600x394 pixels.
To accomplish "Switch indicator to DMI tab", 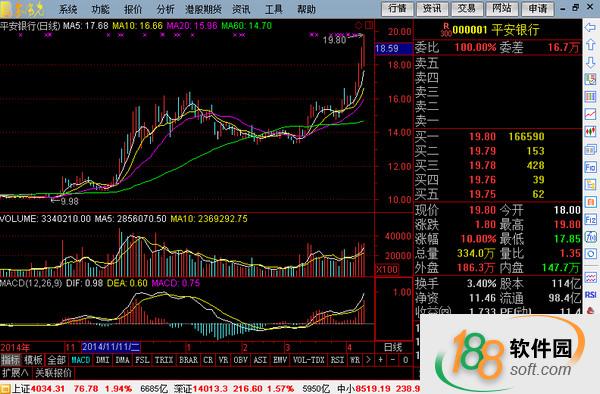I will pyautogui.click(x=103, y=360).
